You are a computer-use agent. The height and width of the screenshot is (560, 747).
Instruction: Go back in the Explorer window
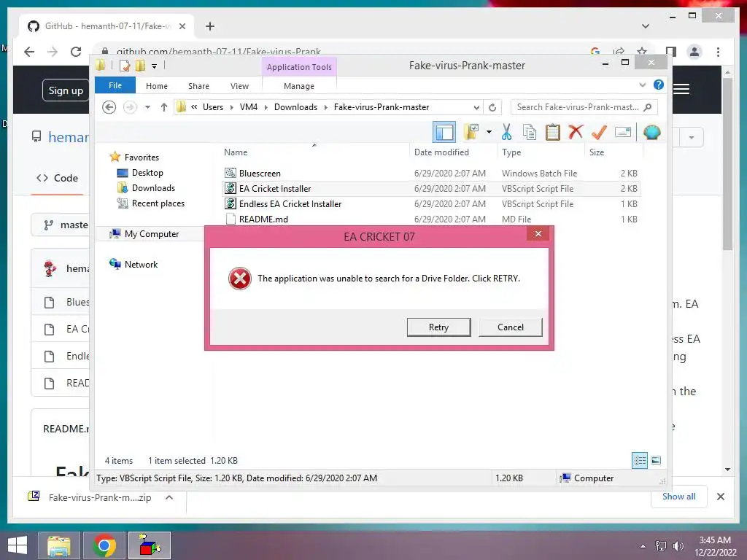(x=109, y=107)
